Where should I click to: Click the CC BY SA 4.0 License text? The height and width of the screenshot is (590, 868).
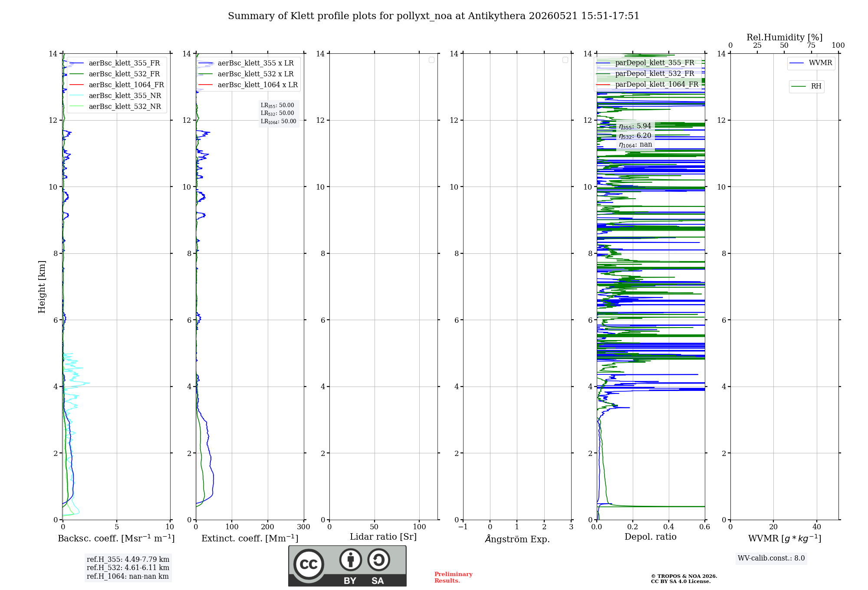[x=681, y=582]
